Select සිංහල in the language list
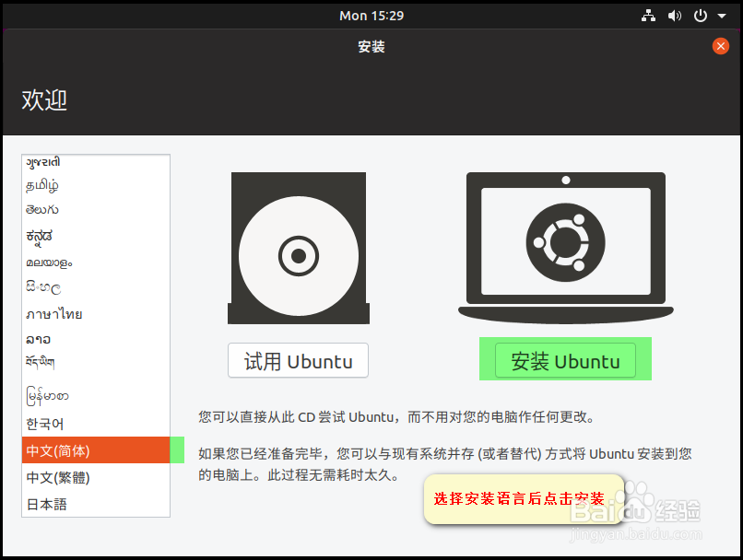The width and height of the screenshot is (743, 560). click(96, 287)
